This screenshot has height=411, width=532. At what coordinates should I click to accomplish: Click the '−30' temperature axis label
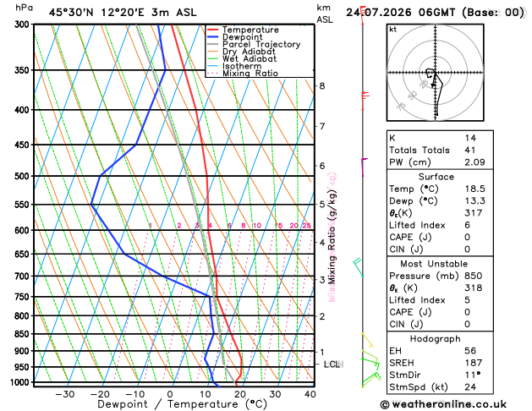tap(65, 394)
